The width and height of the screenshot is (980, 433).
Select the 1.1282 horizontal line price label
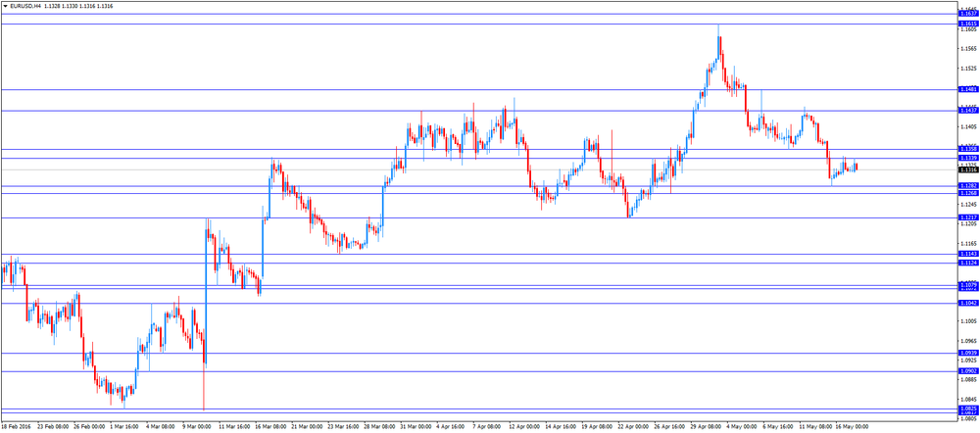(967, 186)
